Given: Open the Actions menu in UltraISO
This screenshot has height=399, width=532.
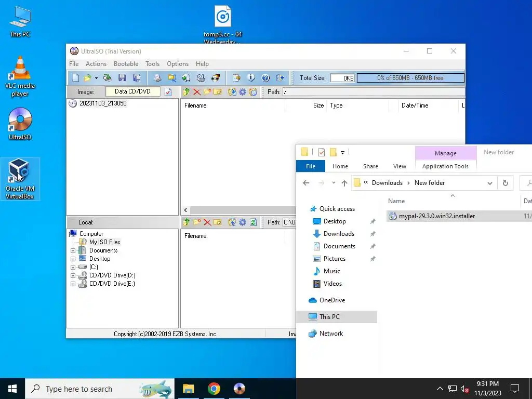Looking at the screenshot, I should (96, 64).
